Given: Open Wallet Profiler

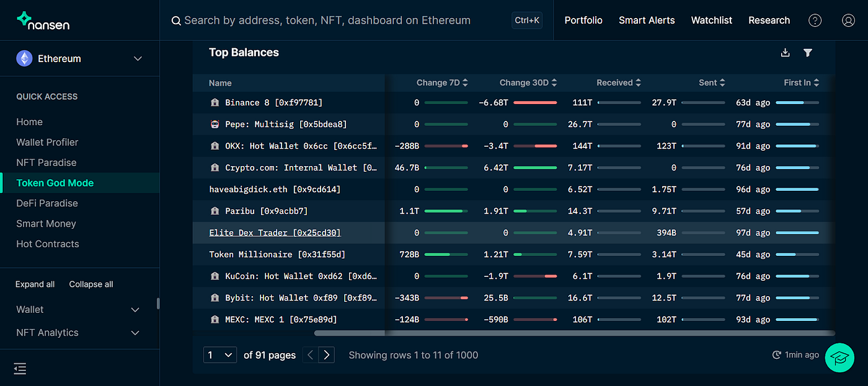Looking at the screenshot, I should [47, 143].
